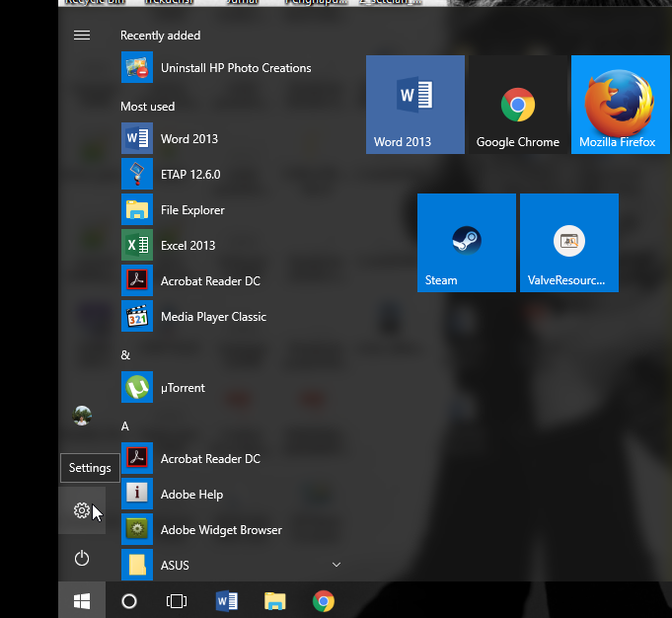Expand the ASUS folder chevron
The image size is (672, 618).
coord(336,565)
